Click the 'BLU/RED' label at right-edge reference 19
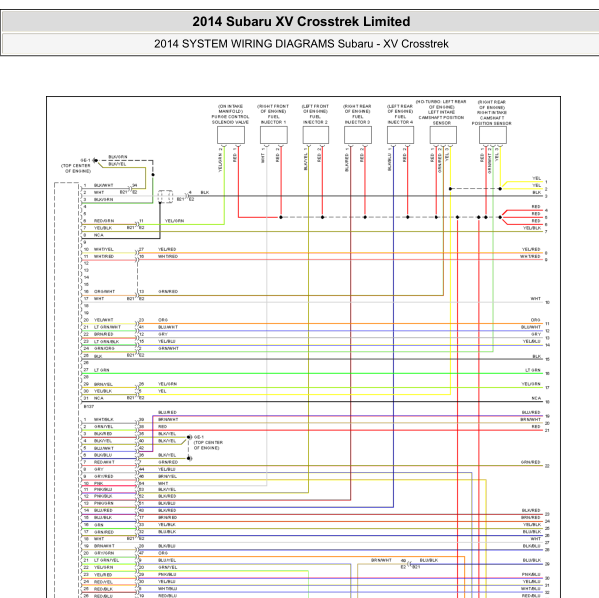Screen dimensions: 599x598 (x=531, y=412)
